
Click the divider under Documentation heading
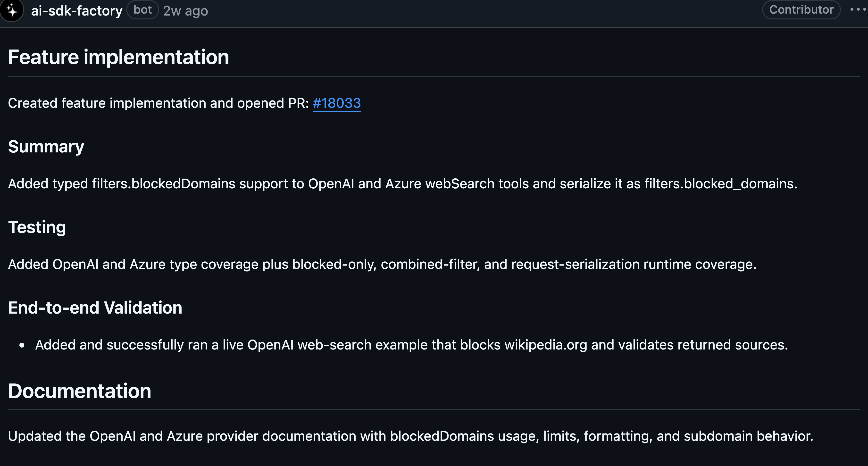point(434,409)
